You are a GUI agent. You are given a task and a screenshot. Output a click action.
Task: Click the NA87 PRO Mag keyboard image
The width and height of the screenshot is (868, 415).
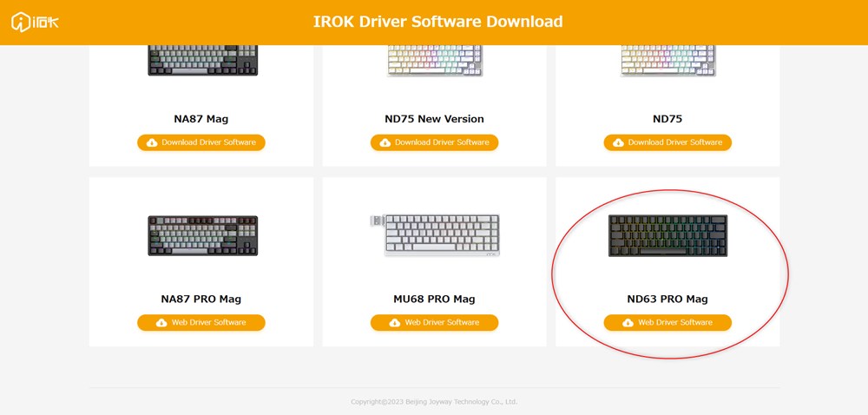202,235
